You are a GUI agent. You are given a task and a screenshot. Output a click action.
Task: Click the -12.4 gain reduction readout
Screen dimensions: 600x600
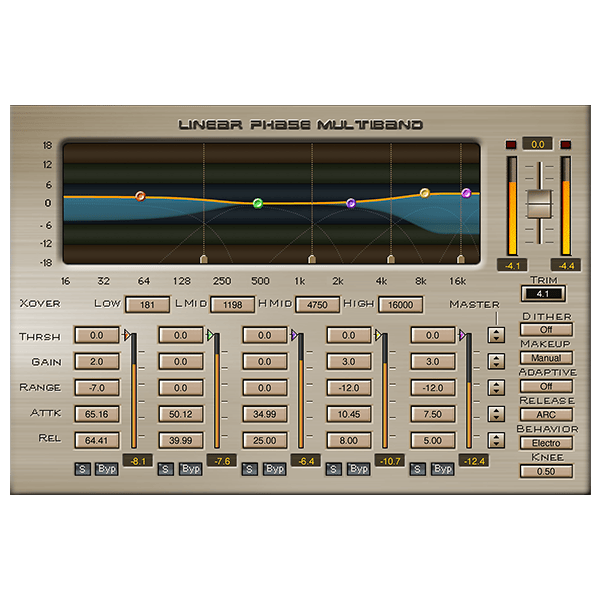tap(474, 461)
